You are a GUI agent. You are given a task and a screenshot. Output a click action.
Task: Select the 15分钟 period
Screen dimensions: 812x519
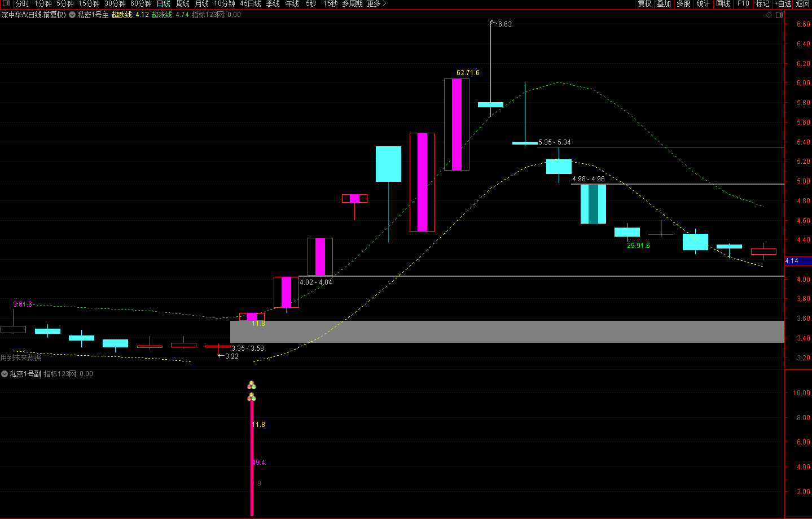[89, 3]
